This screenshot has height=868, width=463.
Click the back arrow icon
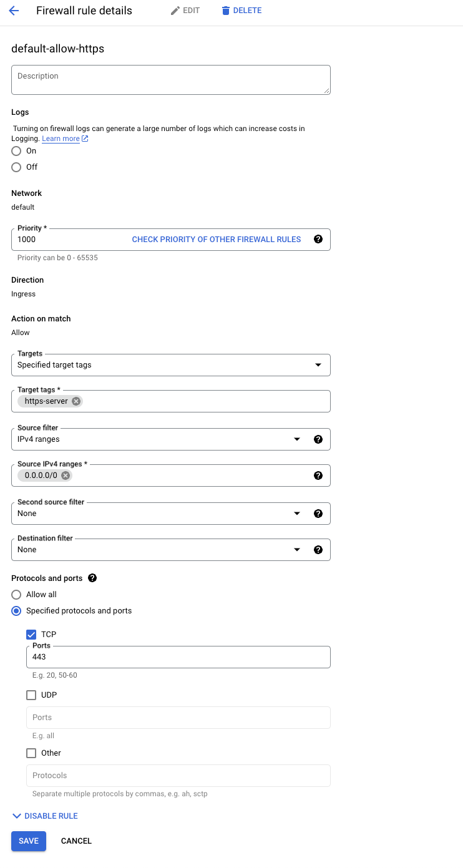(14, 11)
